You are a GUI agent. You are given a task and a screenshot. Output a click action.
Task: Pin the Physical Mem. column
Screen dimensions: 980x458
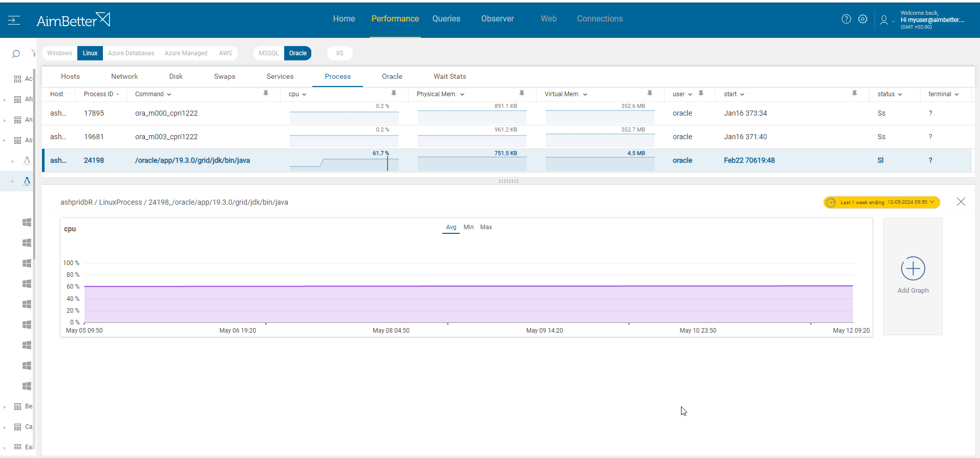pyautogui.click(x=522, y=94)
